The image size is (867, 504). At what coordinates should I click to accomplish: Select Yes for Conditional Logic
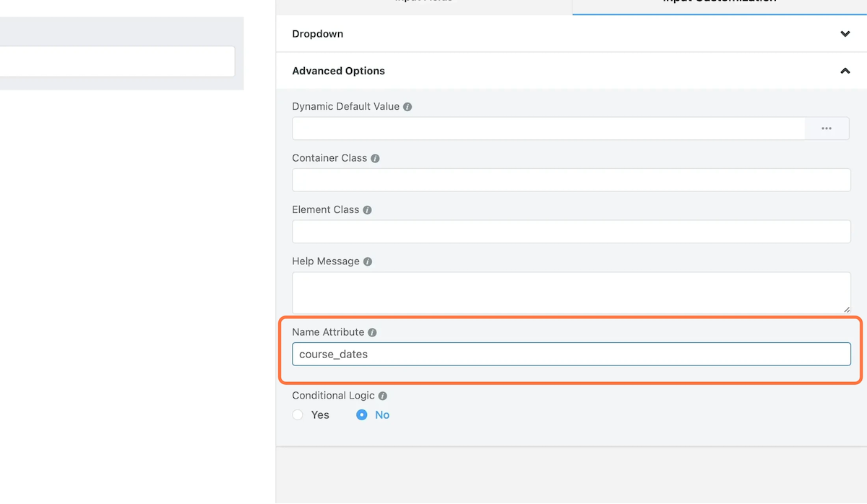[x=298, y=414]
